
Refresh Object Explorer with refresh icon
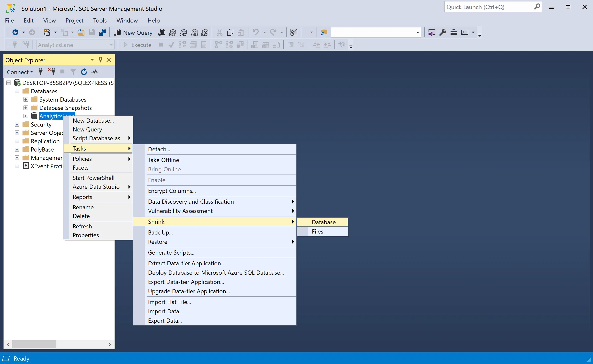pos(84,72)
